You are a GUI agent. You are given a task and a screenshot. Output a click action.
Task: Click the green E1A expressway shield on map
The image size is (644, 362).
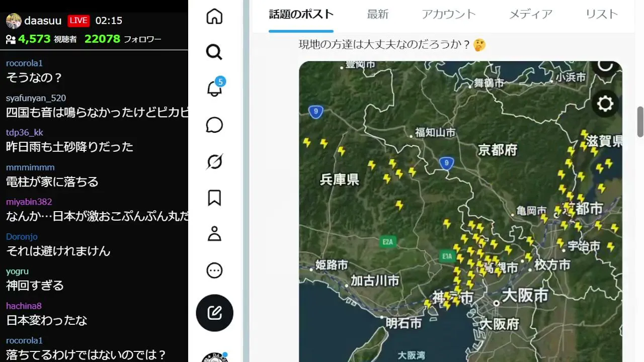[x=447, y=256]
